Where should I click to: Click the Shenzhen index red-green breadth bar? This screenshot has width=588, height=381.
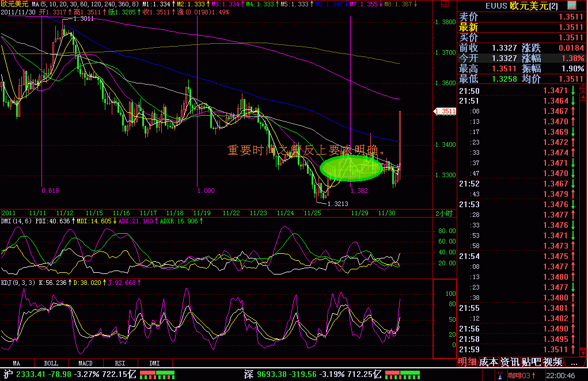click(403, 375)
